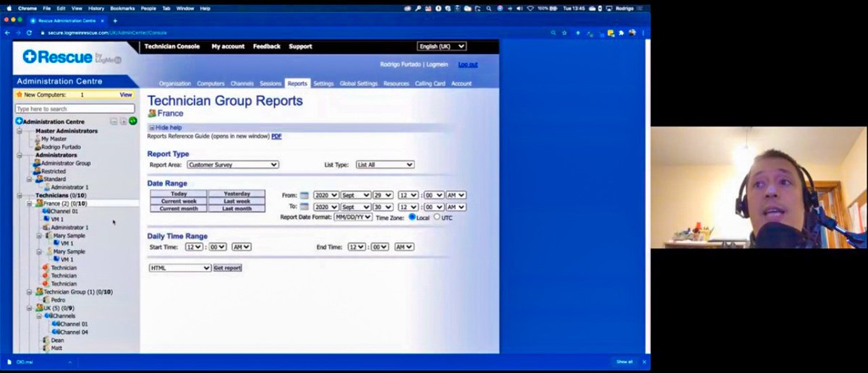This screenshot has width=868, height=373.
Task: Open the English (UK) language dropdown
Action: (x=442, y=46)
